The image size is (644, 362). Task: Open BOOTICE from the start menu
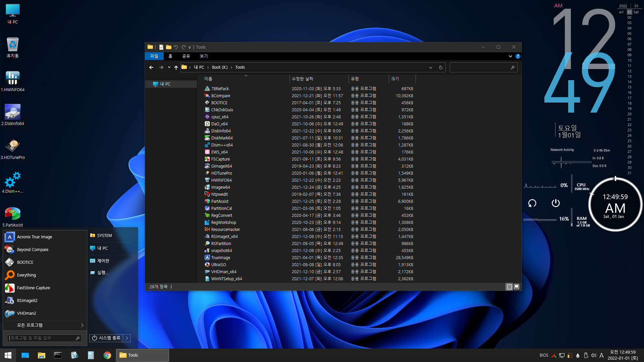click(45, 262)
